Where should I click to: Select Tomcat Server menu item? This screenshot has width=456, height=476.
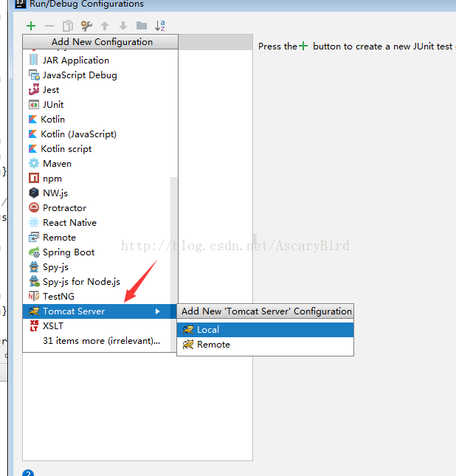pos(100,311)
